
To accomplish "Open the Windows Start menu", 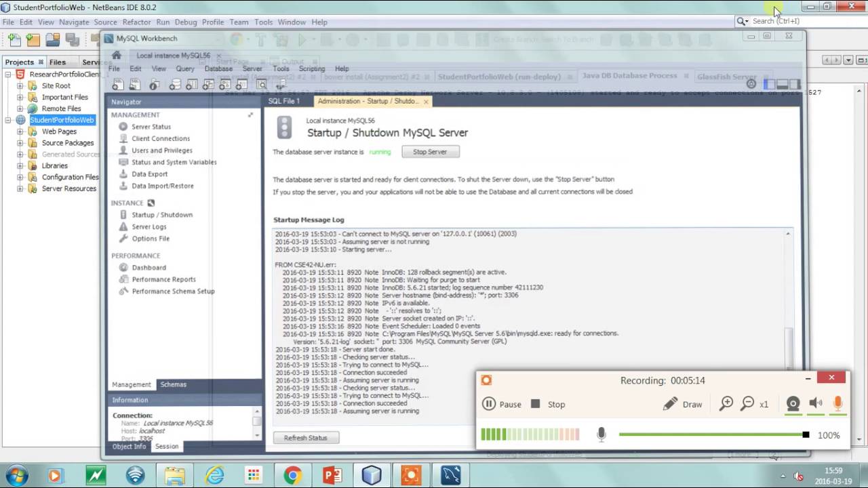I will (x=16, y=475).
